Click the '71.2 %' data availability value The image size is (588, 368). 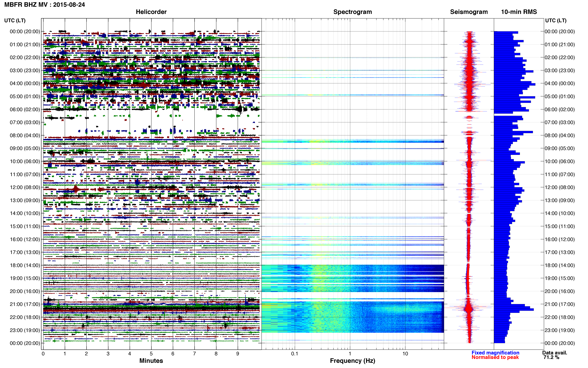(x=551, y=357)
